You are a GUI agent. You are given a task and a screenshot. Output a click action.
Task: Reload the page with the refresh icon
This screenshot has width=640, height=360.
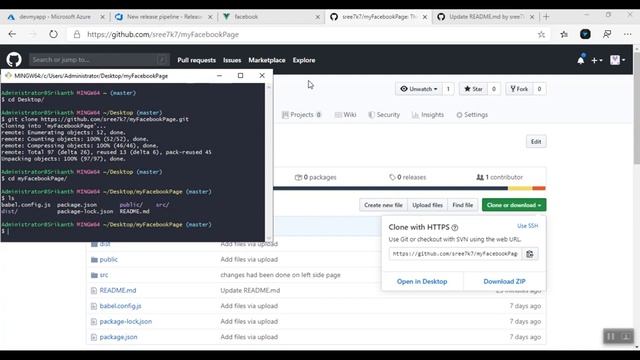click(x=53, y=34)
